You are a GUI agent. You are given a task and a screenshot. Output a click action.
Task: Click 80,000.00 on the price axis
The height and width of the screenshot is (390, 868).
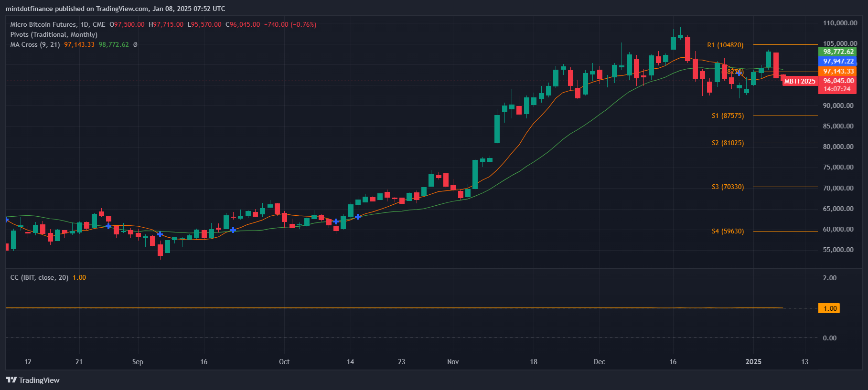[x=838, y=147]
